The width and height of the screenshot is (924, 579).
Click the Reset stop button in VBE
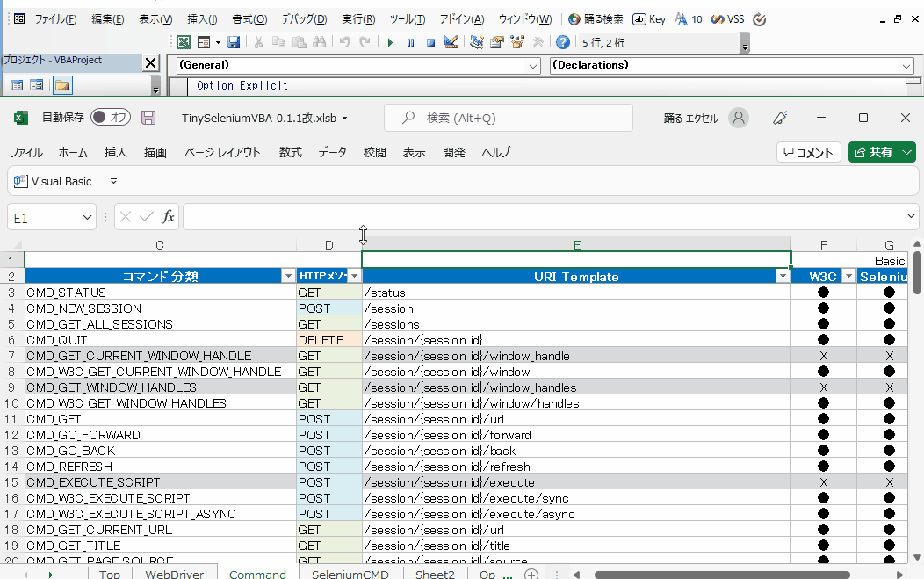point(430,42)
